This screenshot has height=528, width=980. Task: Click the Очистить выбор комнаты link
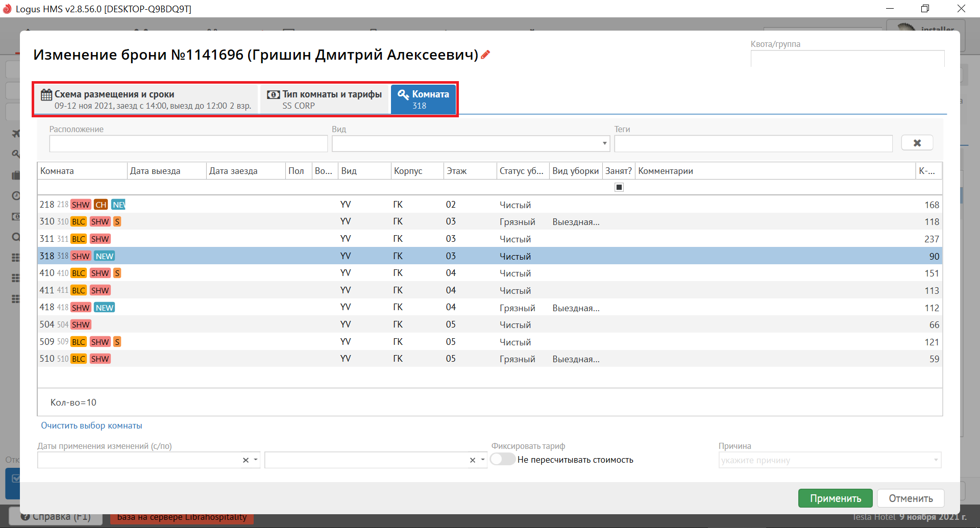(91, 425)
